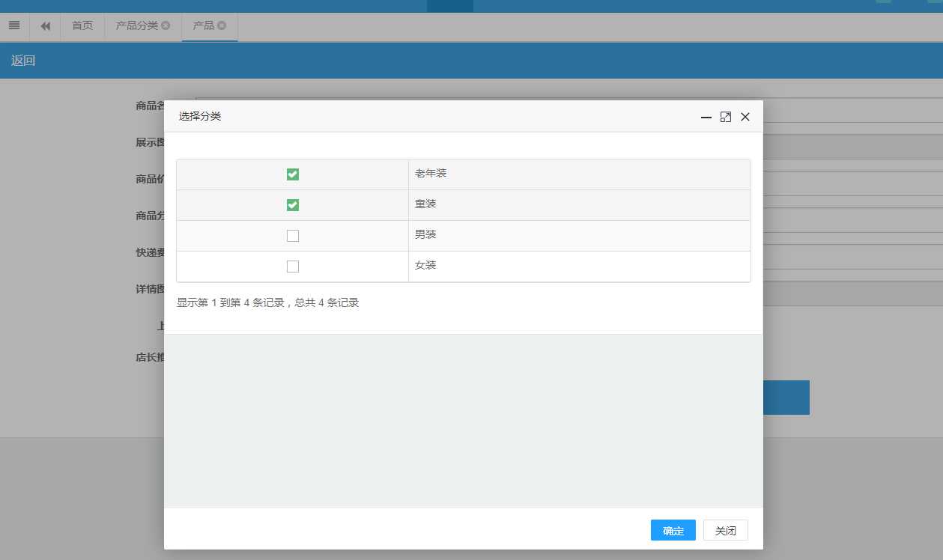
Task: Toggle the hamburger menu icon
Action: (14, 25)
